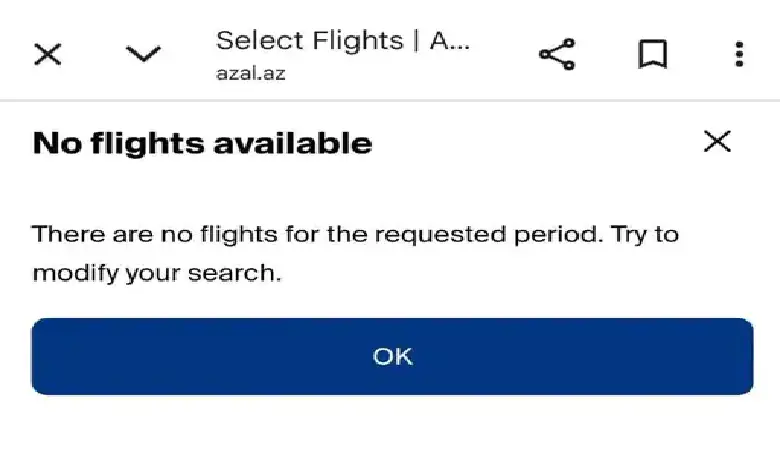Close the flight alert popup
Viewport: 780px width, 470px height.
(x=717, y=141)
